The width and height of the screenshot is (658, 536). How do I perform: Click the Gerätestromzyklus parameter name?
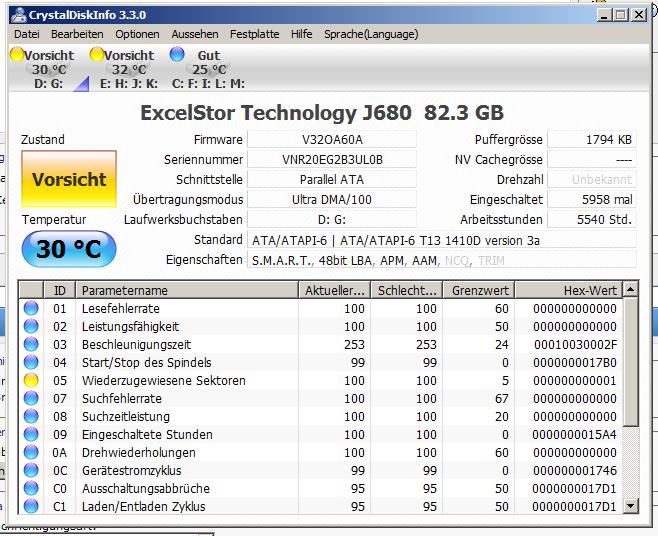[x=132, y=471]
